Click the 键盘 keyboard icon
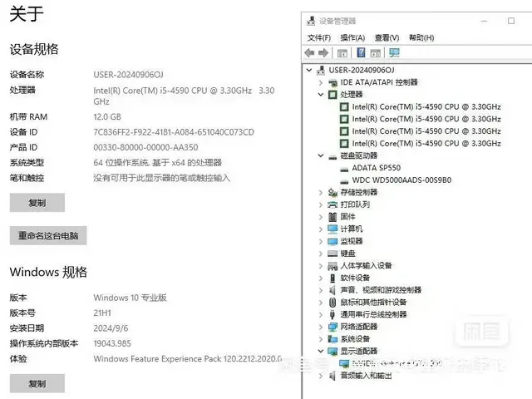This screenshot has height=399, width=532. (x=332, y=254)
